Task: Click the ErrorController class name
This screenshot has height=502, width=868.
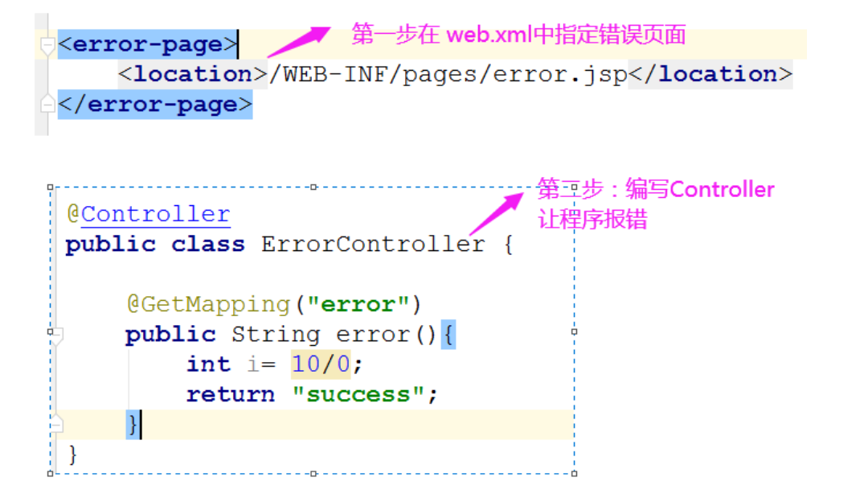Action: click(x=373, y=244)
